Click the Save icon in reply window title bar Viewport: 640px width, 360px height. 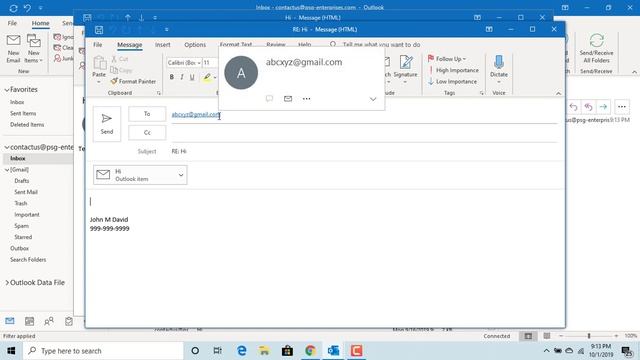[99, 30]
